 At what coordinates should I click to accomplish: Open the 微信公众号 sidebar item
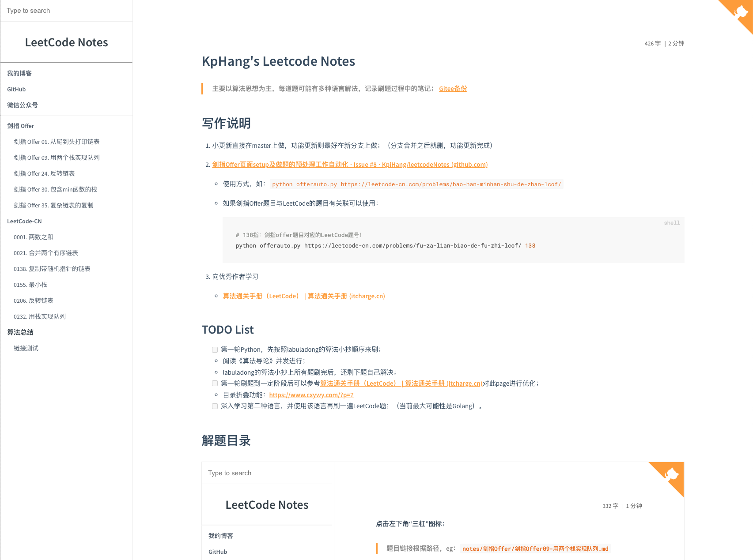23,105
